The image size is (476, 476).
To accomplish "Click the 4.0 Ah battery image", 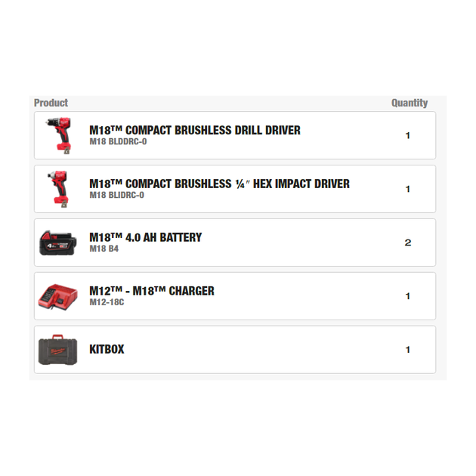I will 58,243.
